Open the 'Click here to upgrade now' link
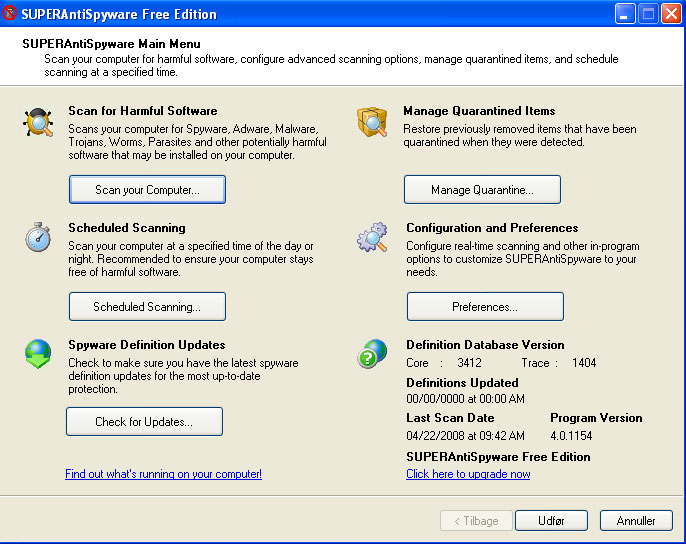 coord(468,474)
